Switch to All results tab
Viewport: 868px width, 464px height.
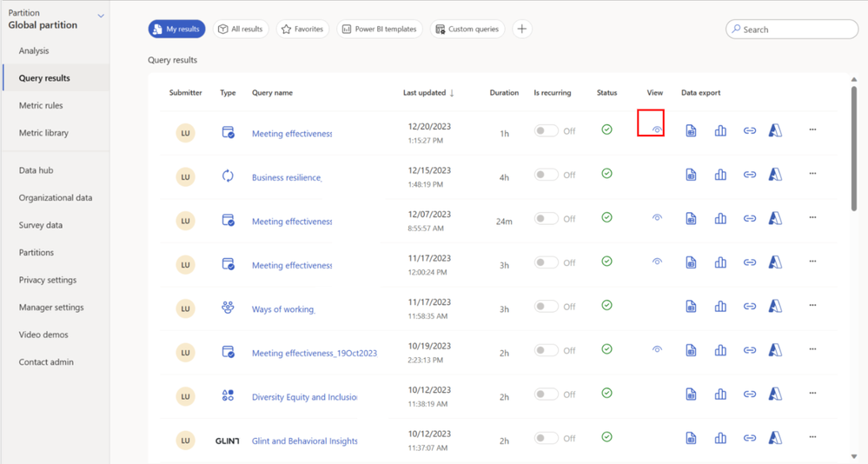click(241, 29)
